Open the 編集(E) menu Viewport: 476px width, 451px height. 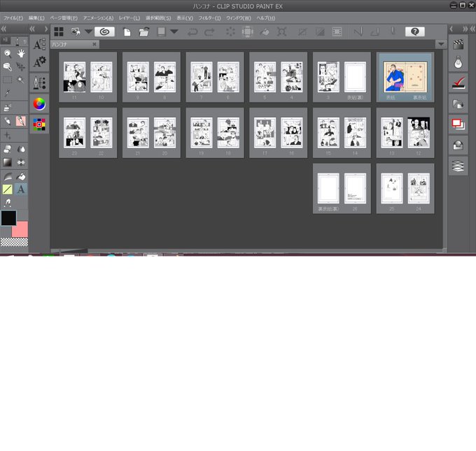click(36, 18)
